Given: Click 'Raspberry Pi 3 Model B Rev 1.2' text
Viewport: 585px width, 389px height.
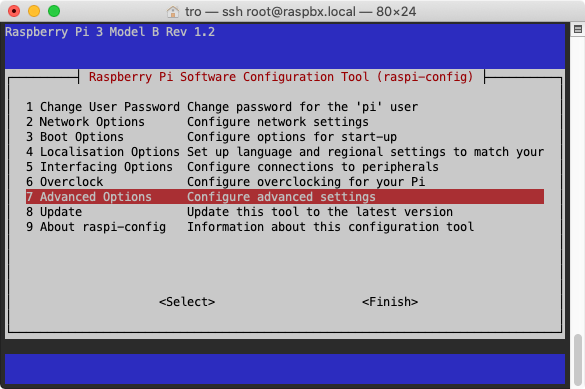Looking at the screenshot, I should click(110, 32).
